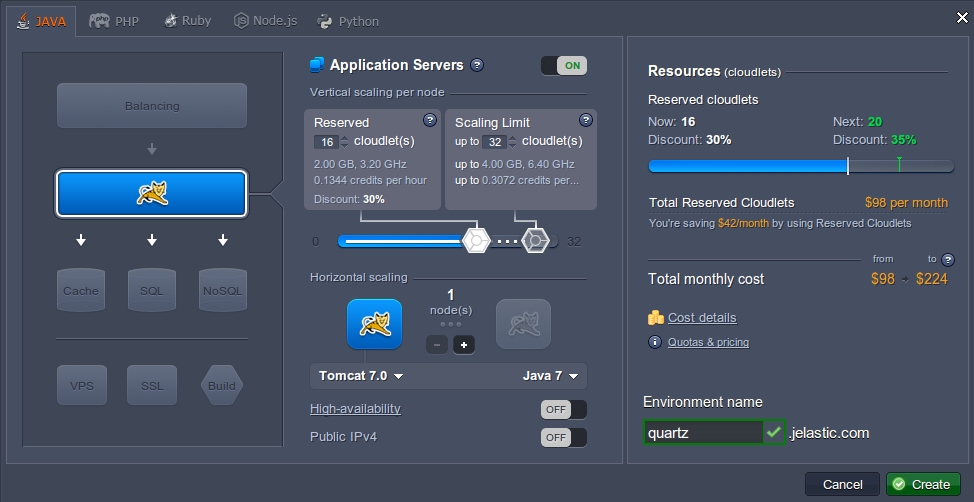Viewport: 974px width, 502px height.
Task: Open the PHP tab
Action: 114,21
